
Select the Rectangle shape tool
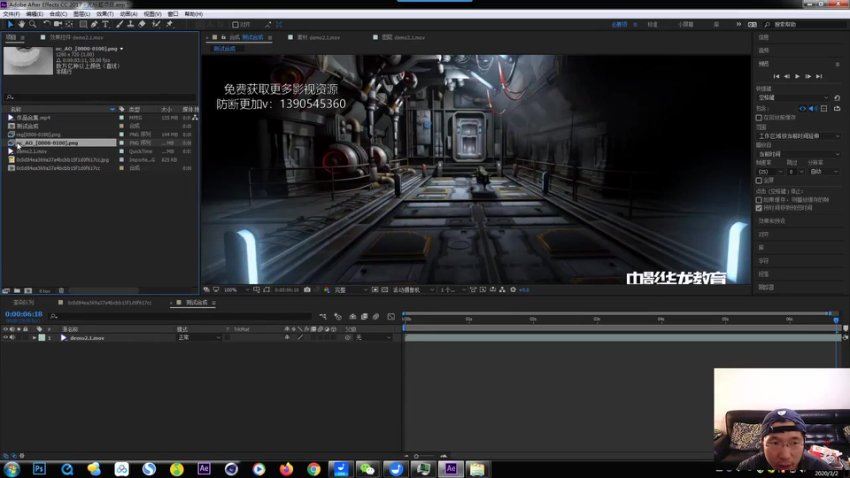83,24
